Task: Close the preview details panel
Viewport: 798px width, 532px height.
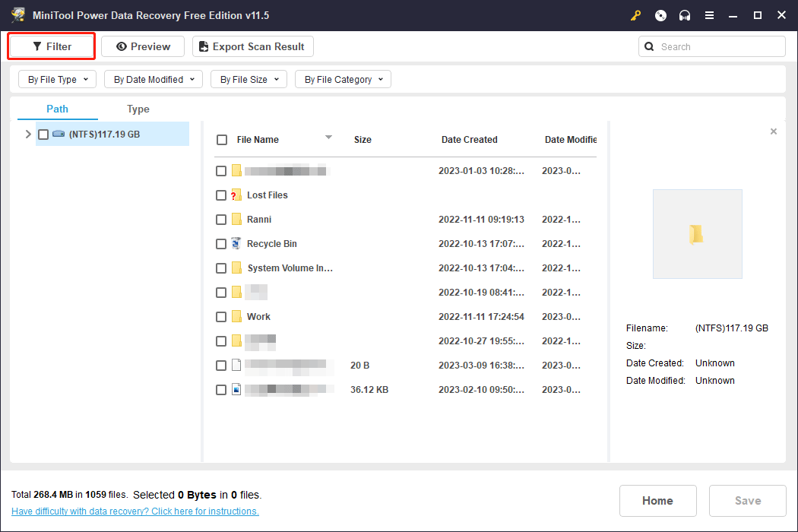Action: (x=774, y=131)
